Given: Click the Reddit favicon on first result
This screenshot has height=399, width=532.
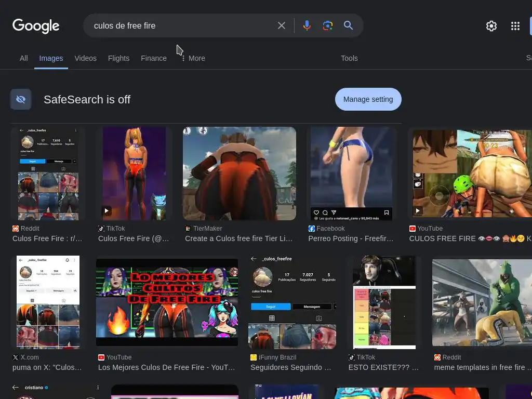Looking at the screenshot, I should (x=16, y=229).
